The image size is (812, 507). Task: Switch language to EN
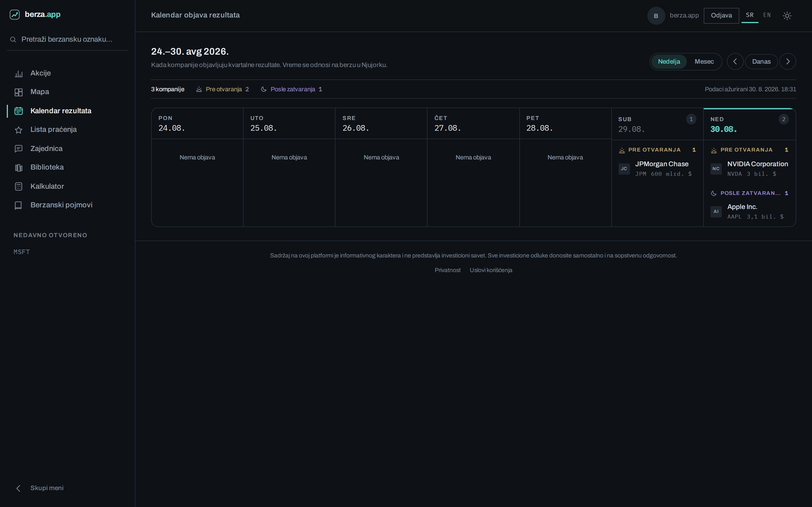pos(767,15)
